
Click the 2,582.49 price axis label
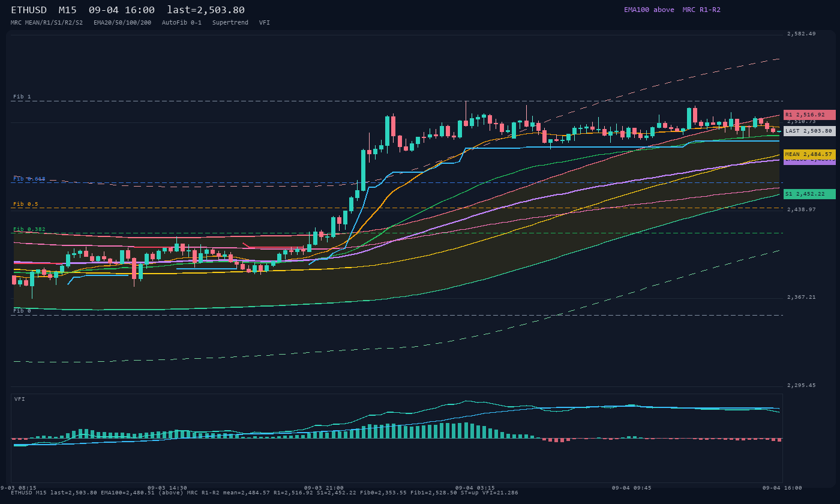[802, 34]
